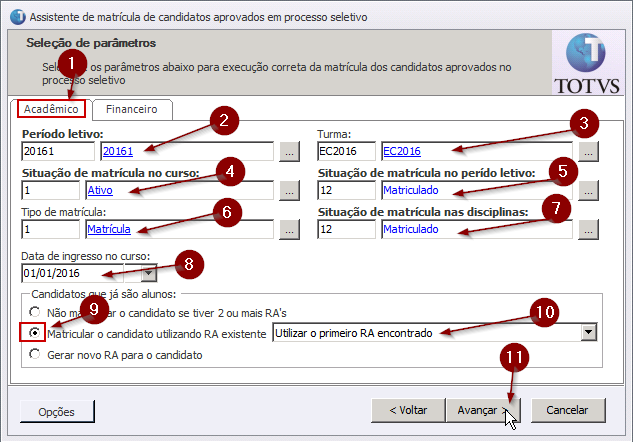The height and width of the screenshot is (442, 633).
Task: Open lookup button for Tipo de matrícula
Action: pos(288,230)
